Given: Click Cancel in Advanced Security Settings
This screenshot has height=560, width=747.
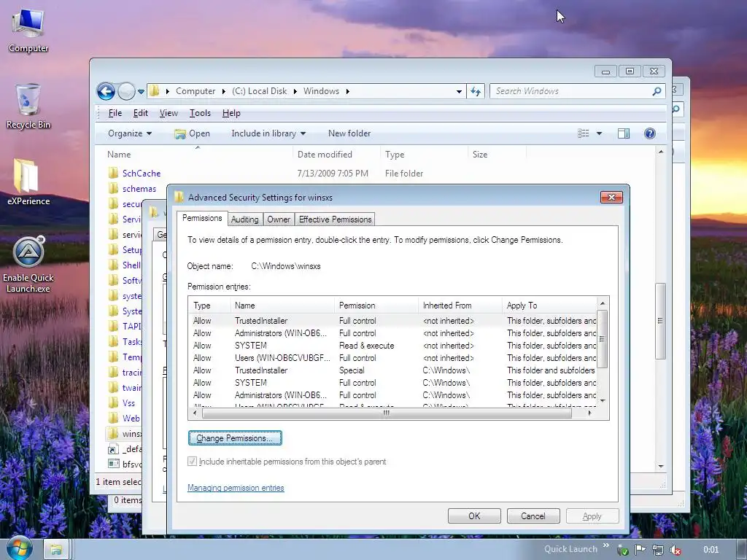Looking at the screenshot, I should click(533, 516).
